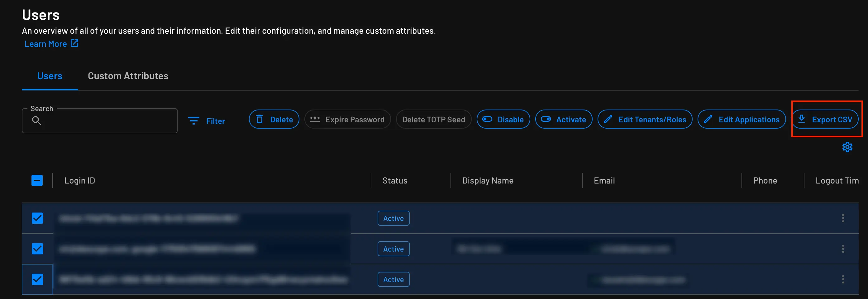Select the Users tab
Viewport: 868px width, 299px height.
50,76
